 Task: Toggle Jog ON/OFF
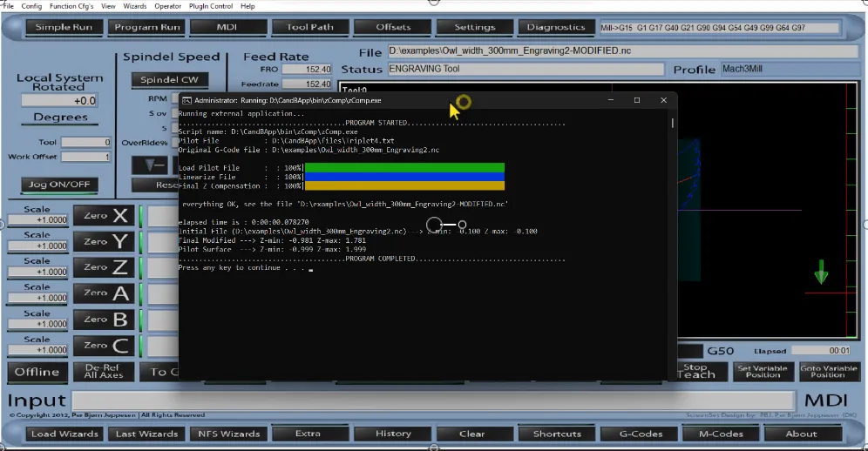58,185
